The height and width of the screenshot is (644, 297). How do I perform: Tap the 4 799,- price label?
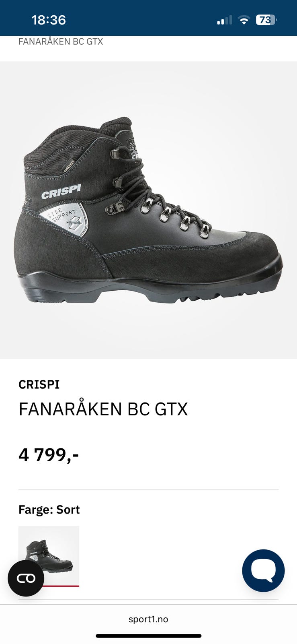49,455
